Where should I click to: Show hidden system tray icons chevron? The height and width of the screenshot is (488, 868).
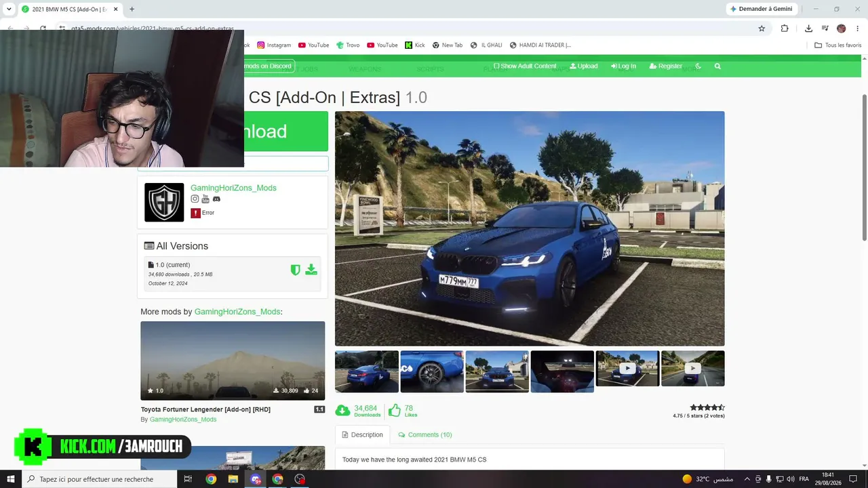coord(747,479)
